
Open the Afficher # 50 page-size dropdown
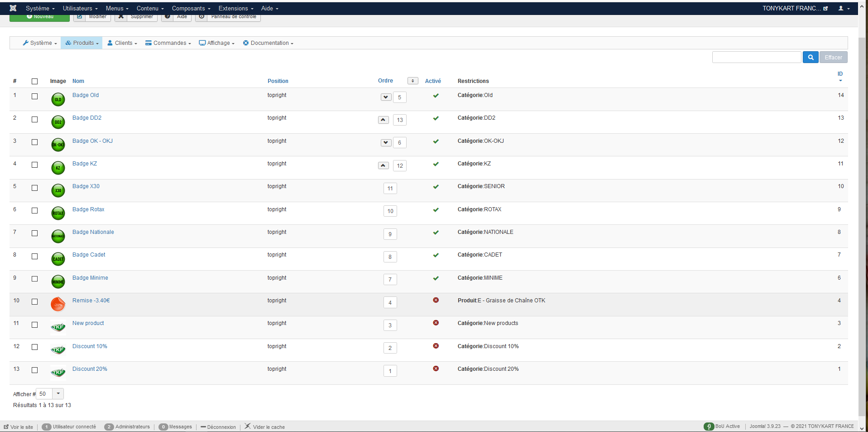(50, 393)
